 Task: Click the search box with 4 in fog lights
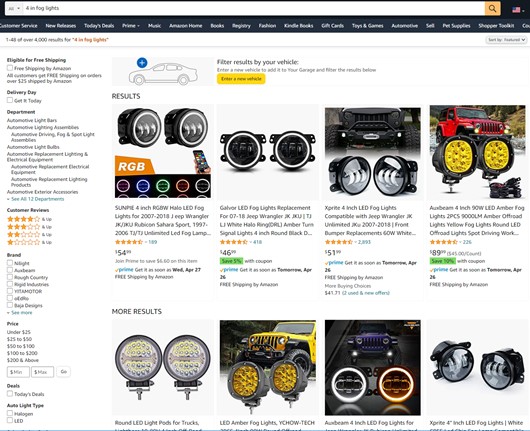click(x=254, y=8)
